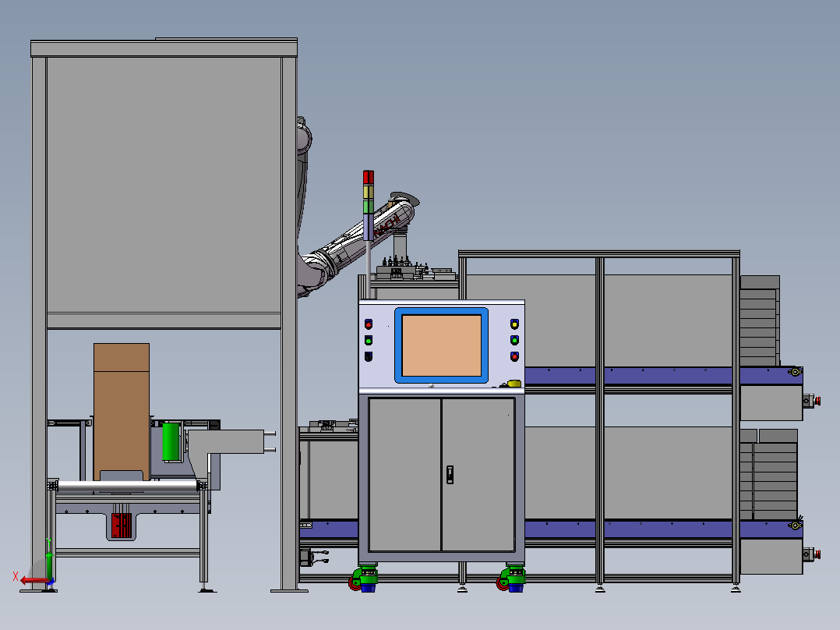Select the lower emergency stop on the right side

coord(812,554)
